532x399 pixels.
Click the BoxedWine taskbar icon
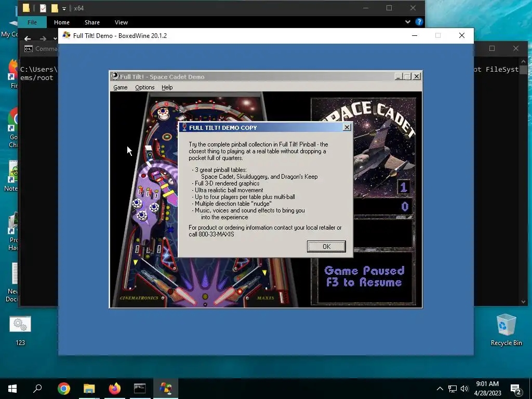coord(166,389)
